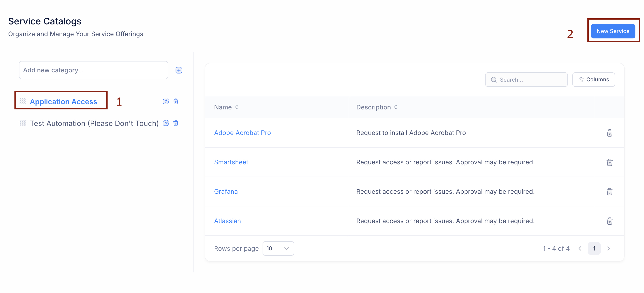Image resolution: width=644 pixels, height=293 pixels.
Task: Edit the Test Automation category
Action: pyautogui.click(x=165, y=123)
